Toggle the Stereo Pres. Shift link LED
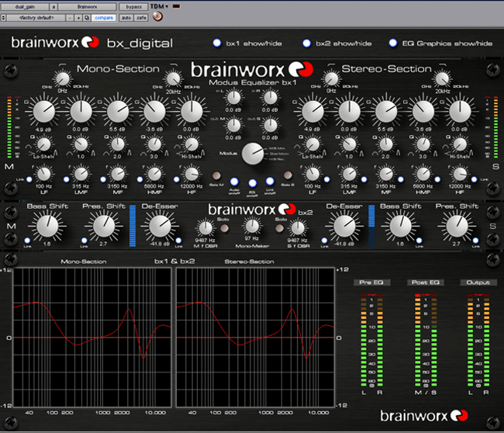This screenshot has height=433, width=504. click(x=476, y=241)
